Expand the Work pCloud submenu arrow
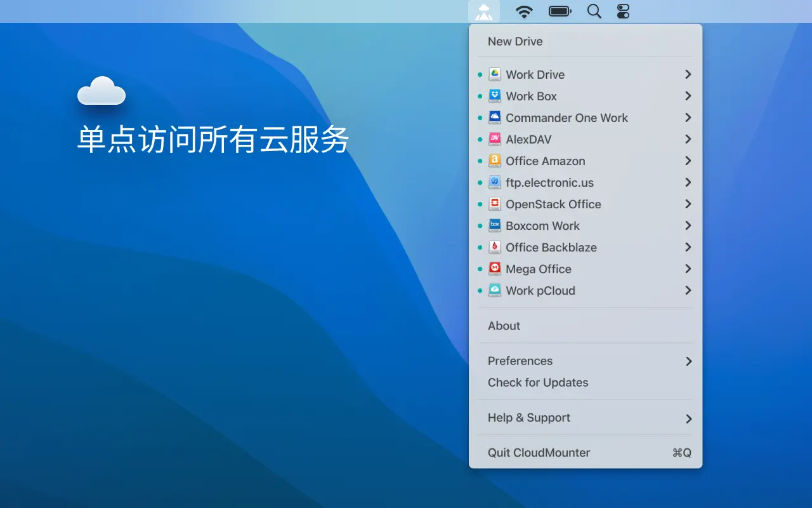The image size is (812, 508). point(688,290)
